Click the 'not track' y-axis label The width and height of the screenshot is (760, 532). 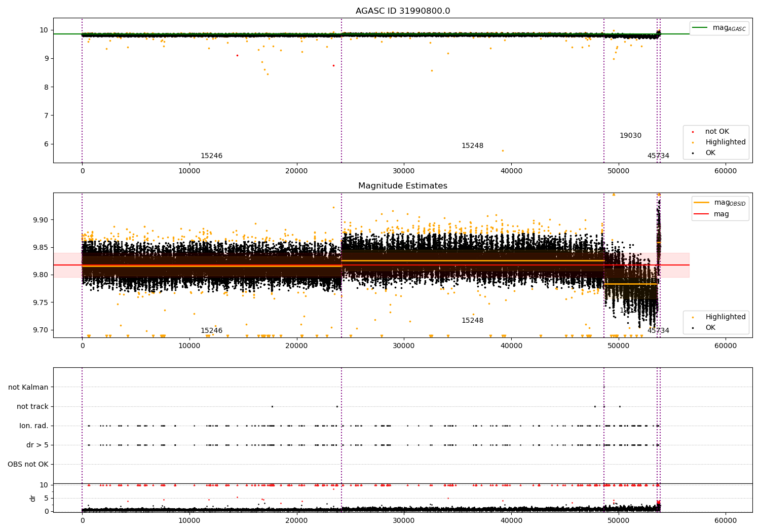[x=32, y=407]
